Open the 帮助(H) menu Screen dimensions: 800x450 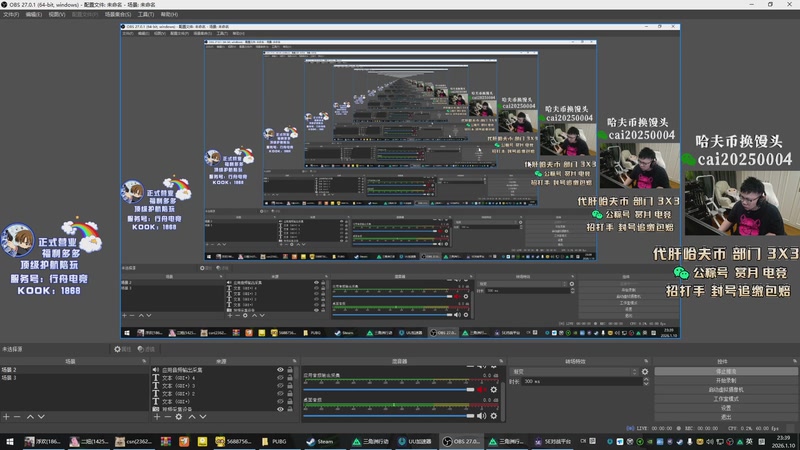pyautogui.click(x=169, y=14)
